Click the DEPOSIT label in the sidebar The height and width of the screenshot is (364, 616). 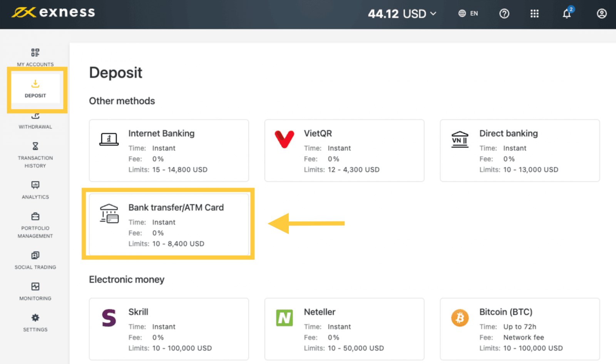(x=35, y=95)
